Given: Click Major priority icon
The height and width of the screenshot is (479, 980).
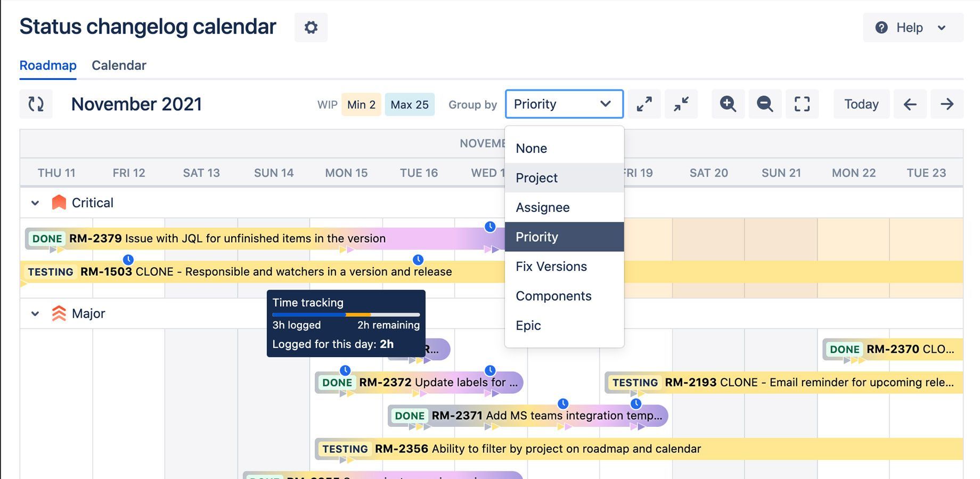Looking at the screenshot, I should point(59,313).
